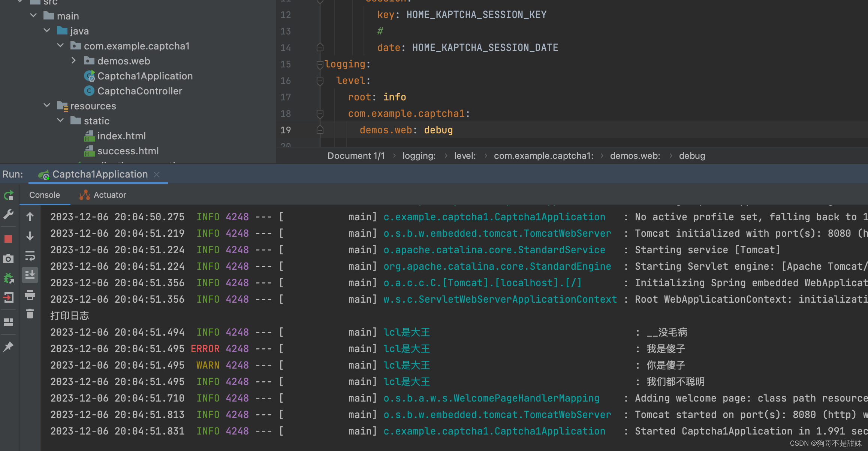The width and height of the screenshot is (868, 451).
Task: Click the exit icon in Run toolbar
Action: pyautogui.click(x=8, y=298)
